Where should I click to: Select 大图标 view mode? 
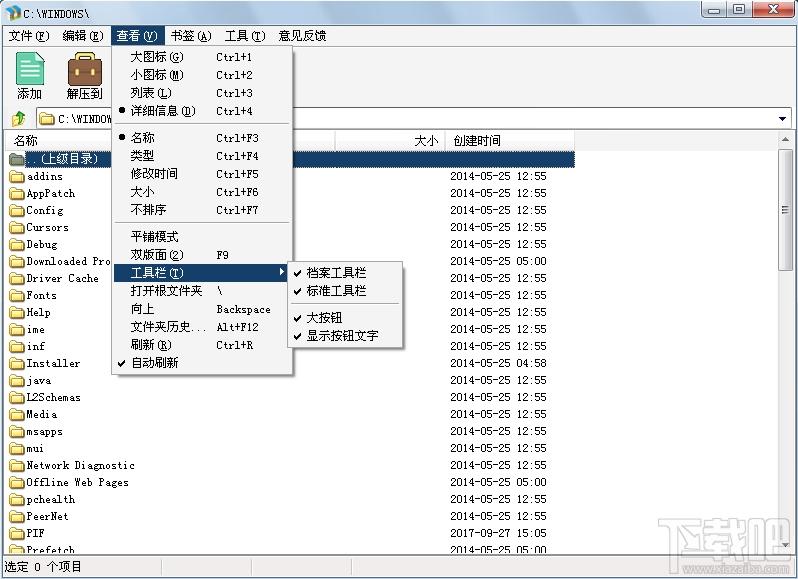202,57
